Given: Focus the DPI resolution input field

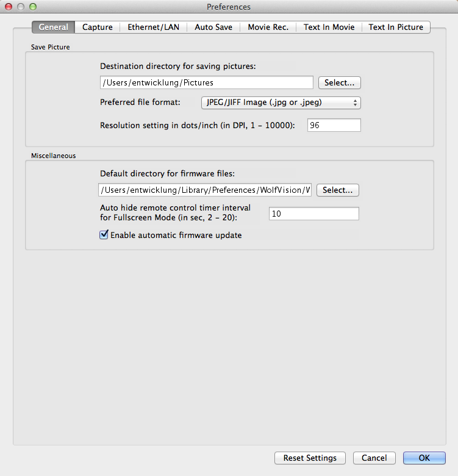Looking at the screenshot, I should (334, 125).
